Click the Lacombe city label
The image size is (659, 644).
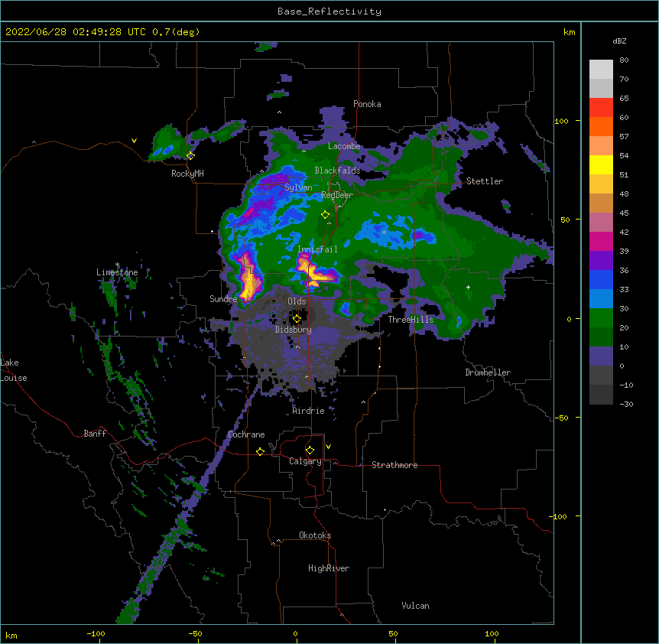[344, 146]
